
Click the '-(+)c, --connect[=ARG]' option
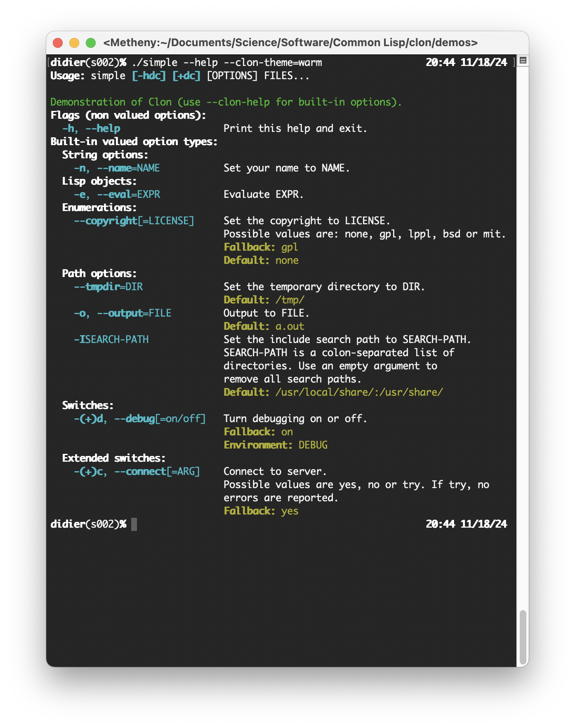tap(137, 472)
